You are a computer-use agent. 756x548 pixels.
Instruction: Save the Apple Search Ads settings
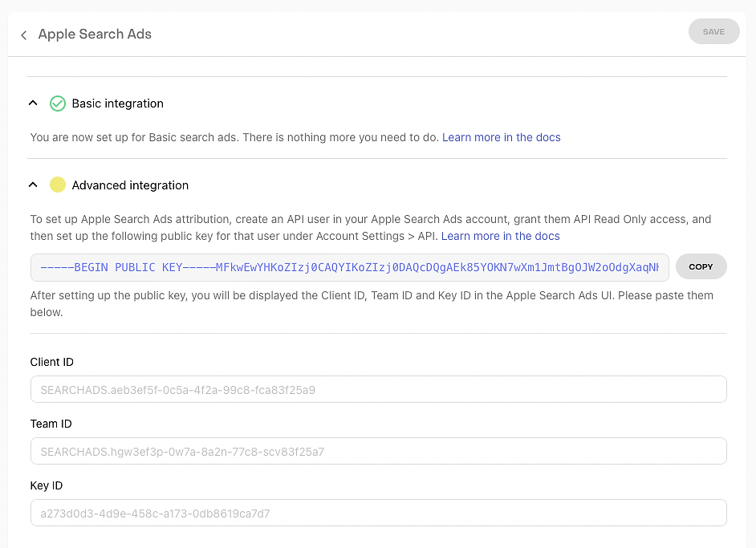pos(713,32)
